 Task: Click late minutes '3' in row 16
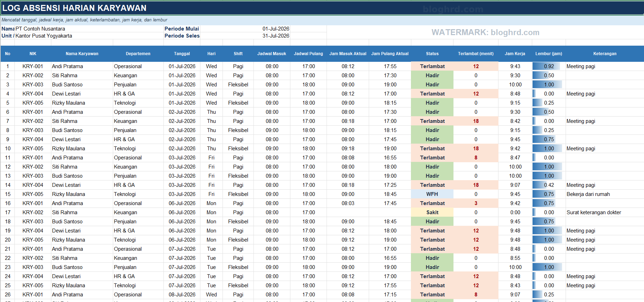point(476,203)
